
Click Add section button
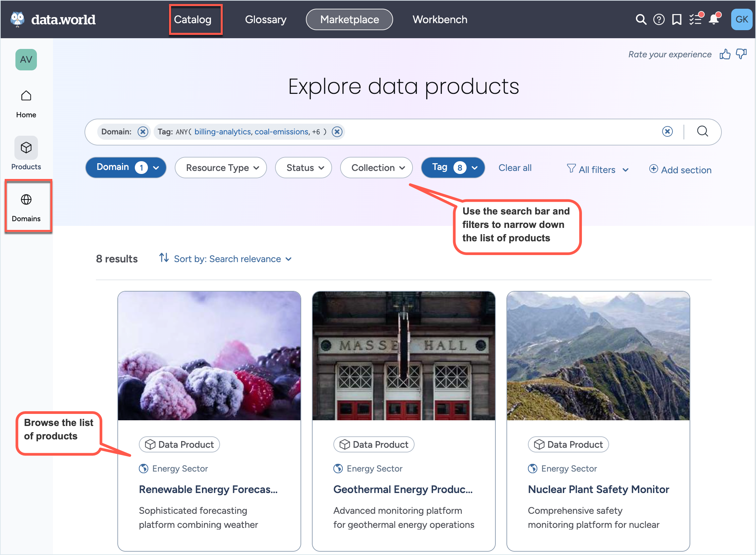(x=680, y=170)
